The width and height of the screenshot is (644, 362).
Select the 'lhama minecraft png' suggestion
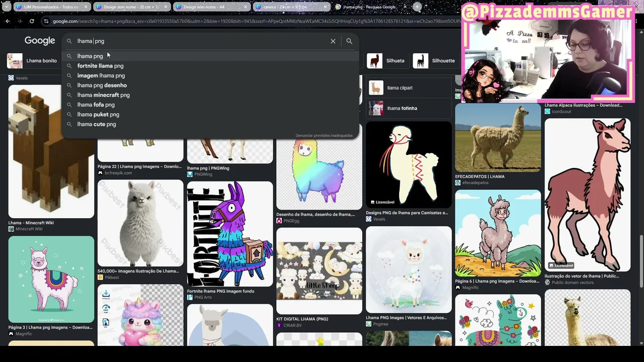coord(210,95)
